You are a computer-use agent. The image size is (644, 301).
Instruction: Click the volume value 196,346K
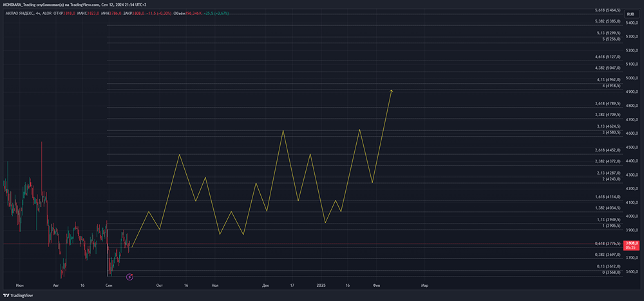[193, 13]
